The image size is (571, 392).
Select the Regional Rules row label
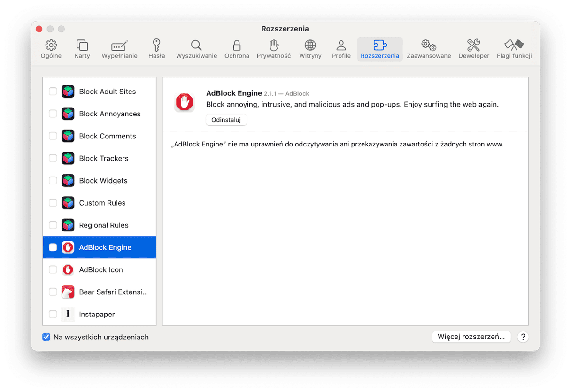104,225
